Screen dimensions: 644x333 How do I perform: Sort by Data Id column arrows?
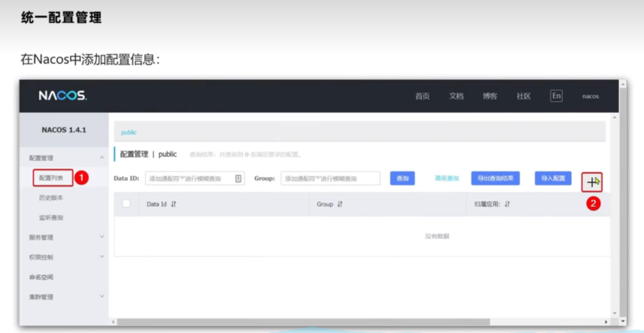(174, 204)
